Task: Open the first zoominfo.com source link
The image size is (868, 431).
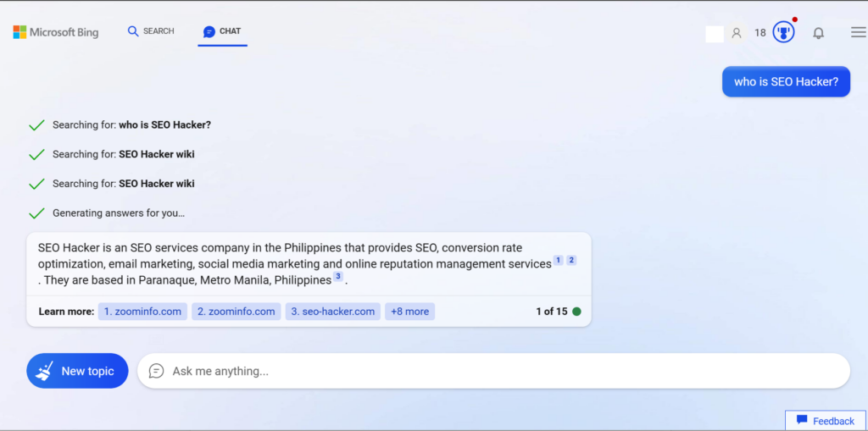Action: pos(142,312)
